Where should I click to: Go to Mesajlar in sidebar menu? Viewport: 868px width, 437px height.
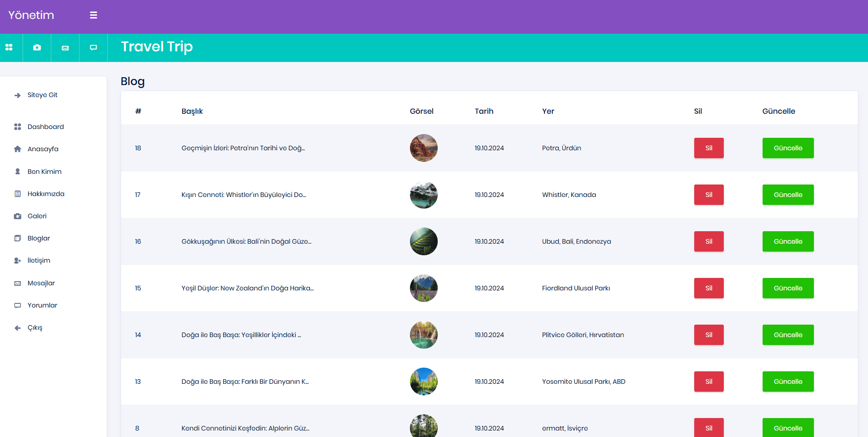tap(41, 283)
